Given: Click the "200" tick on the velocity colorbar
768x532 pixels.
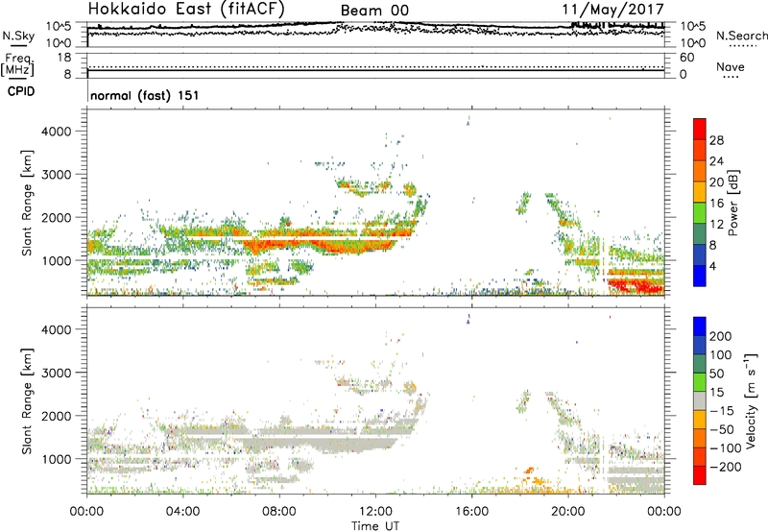Looking at the screenshot, I should (x=721, y=336).
